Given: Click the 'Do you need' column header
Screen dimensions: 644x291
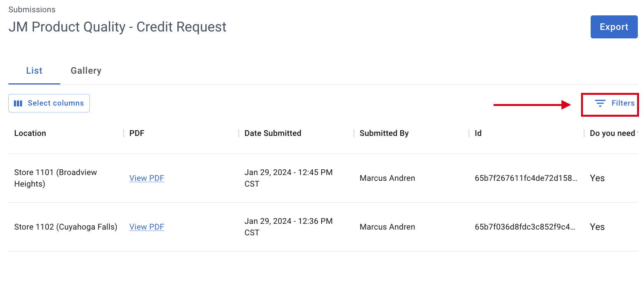Looking at the screenshot, I should (x=613, y=133).
